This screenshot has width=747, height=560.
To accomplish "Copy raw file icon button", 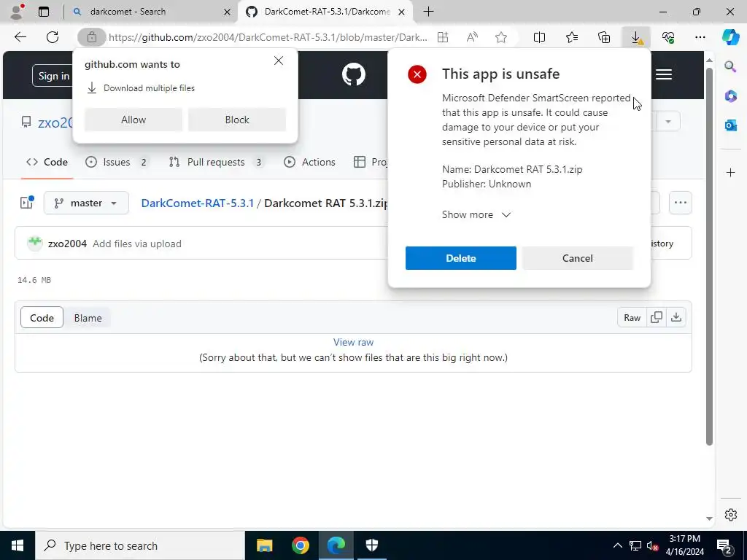I will pyautogui.click(x=656, y=318).
